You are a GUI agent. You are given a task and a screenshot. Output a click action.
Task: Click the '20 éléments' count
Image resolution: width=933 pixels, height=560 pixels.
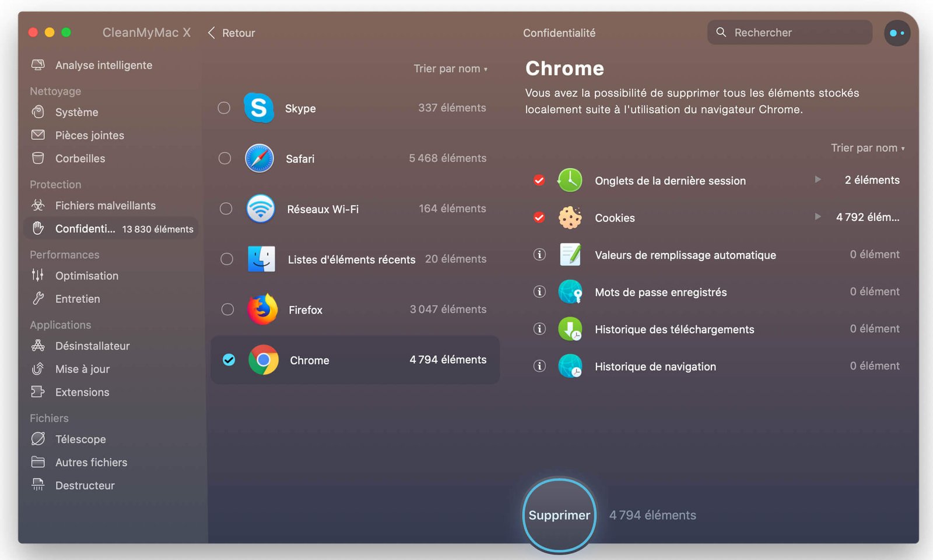[x=455, y=259]
